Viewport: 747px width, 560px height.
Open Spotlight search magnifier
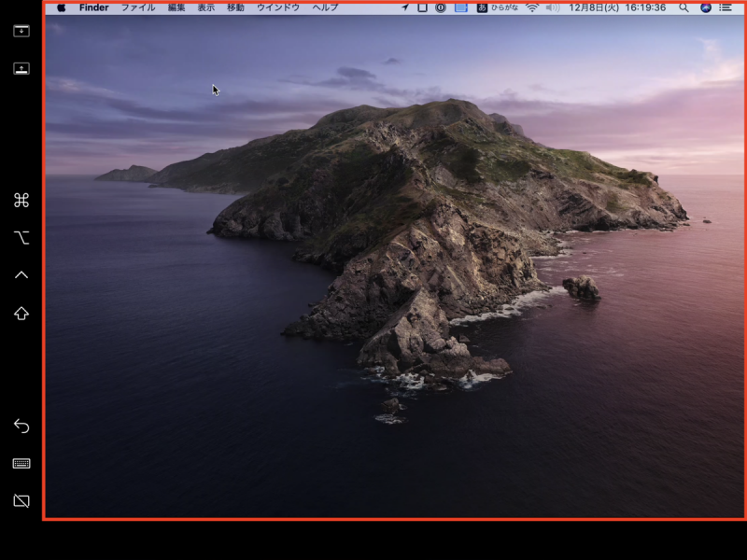(684, 7)
